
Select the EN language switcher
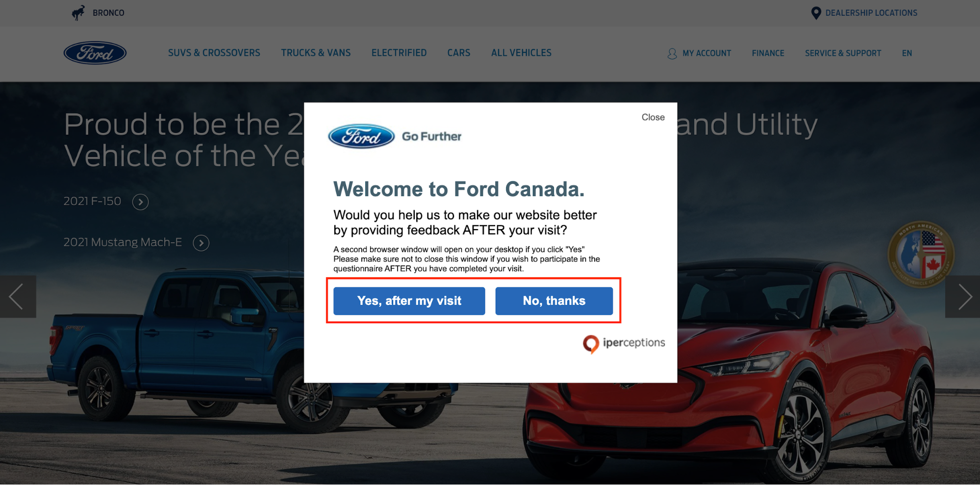coord(907,53)
